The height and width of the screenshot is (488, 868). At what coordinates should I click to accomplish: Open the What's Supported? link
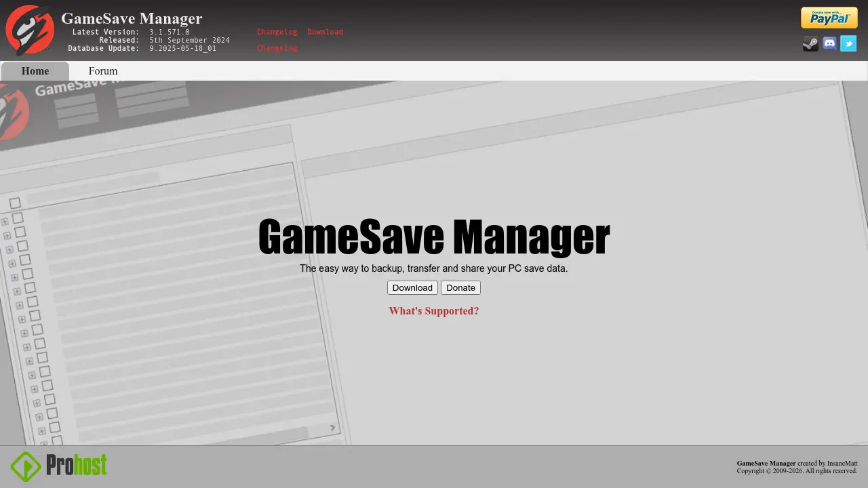click(434, 311)
